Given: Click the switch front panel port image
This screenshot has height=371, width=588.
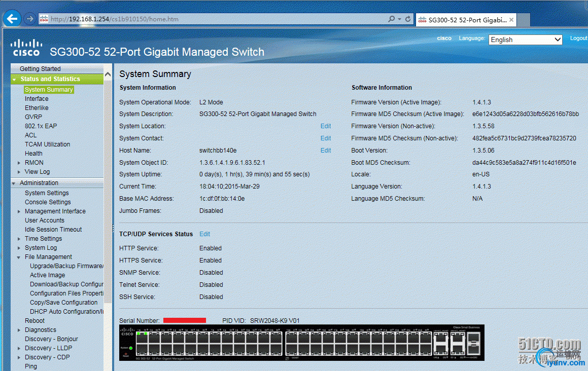Looking at the screenshot, I should [x=301, y=343].
